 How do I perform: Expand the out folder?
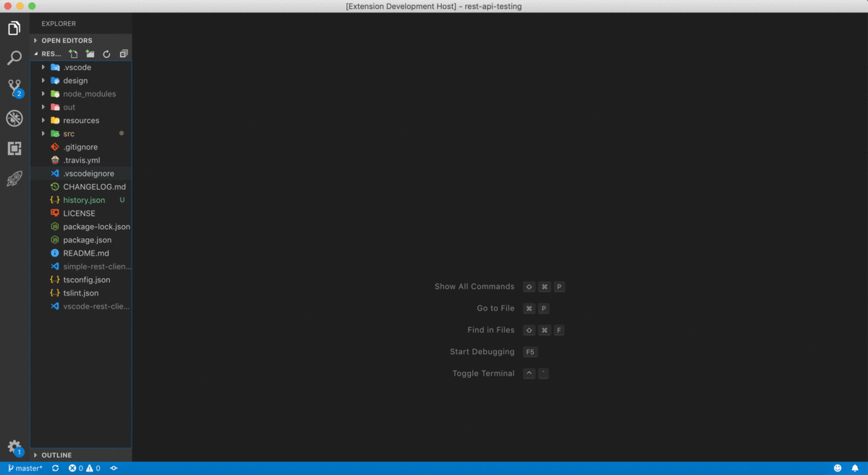tap(81, 107)
